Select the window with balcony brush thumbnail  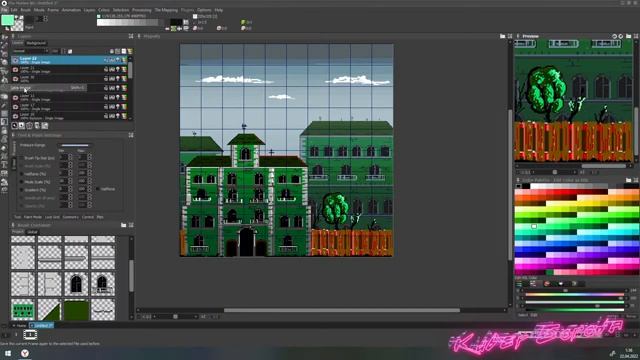(x=102, y=283)
